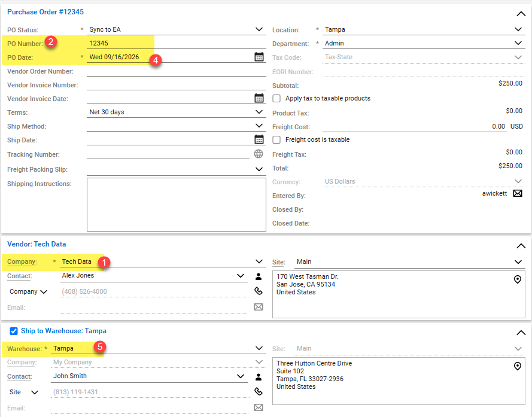
Task: Collapse the Purchase Order #12345 section
Action: 521,14
